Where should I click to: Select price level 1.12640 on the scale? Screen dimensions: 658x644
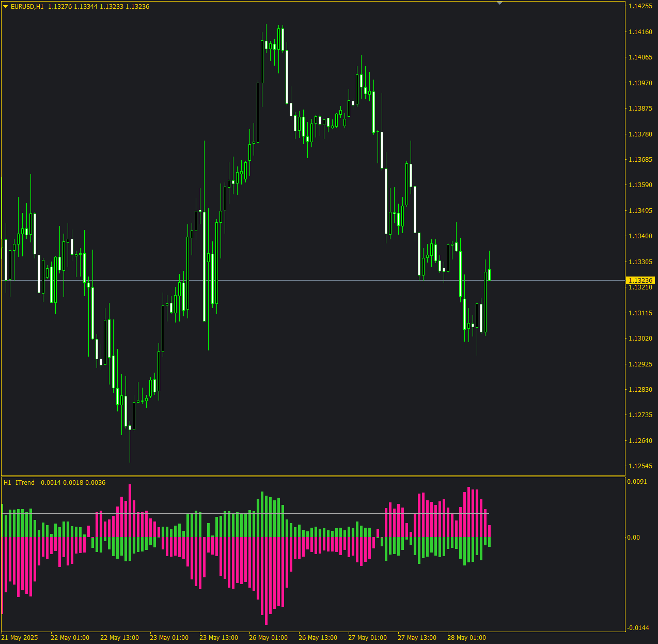640,441
